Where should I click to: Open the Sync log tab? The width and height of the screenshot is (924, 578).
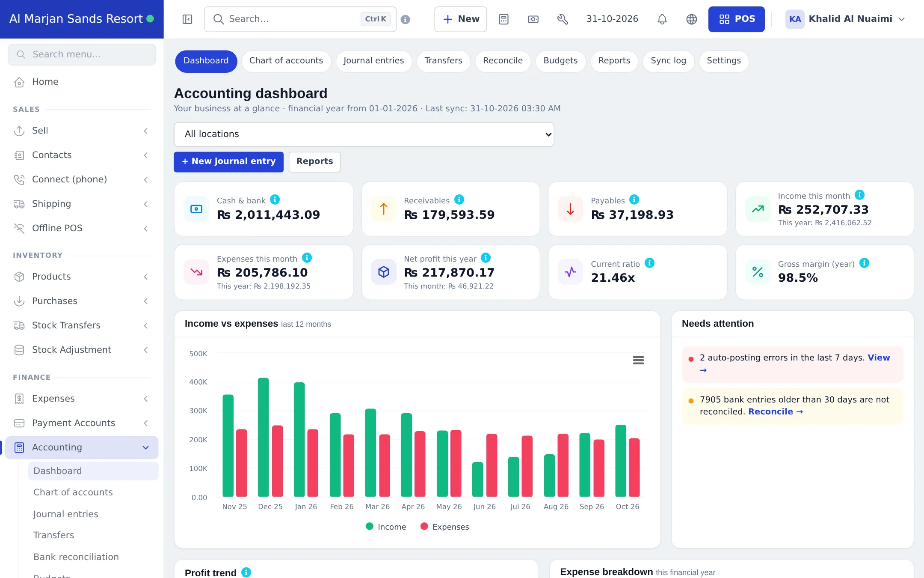(668, 61)
